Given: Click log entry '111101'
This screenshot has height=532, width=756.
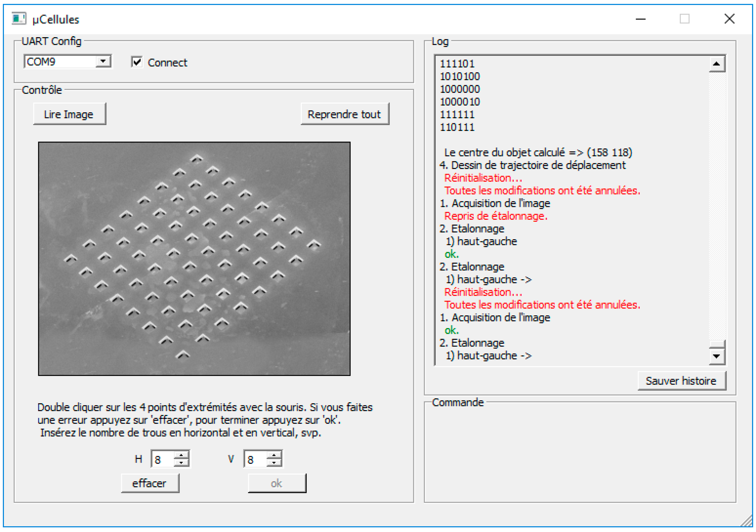Looking at the screenshot, I should tap(457, 63).
